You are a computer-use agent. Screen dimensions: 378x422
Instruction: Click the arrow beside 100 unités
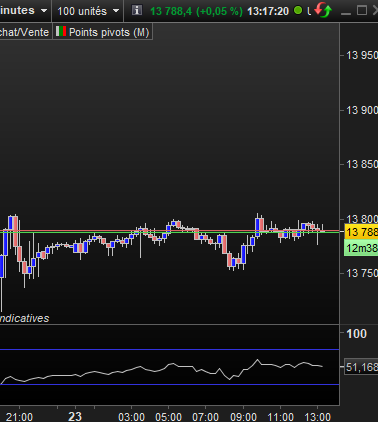[x=116, y=11]
